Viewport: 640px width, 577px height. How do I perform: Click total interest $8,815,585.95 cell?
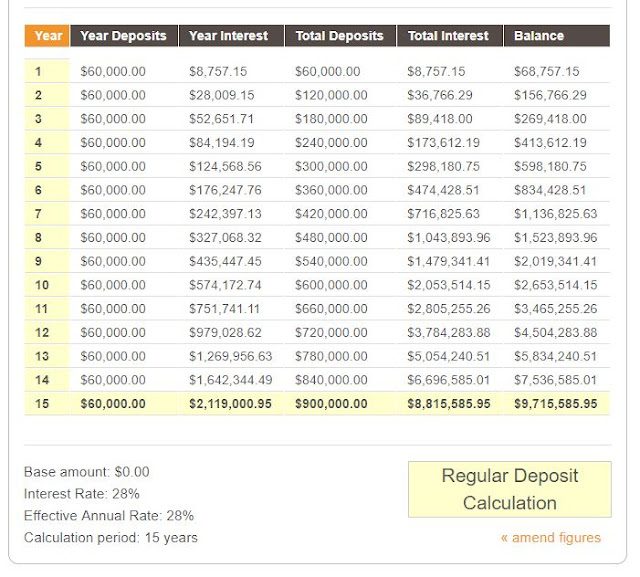pyautogui.click(x=449, y=404)
